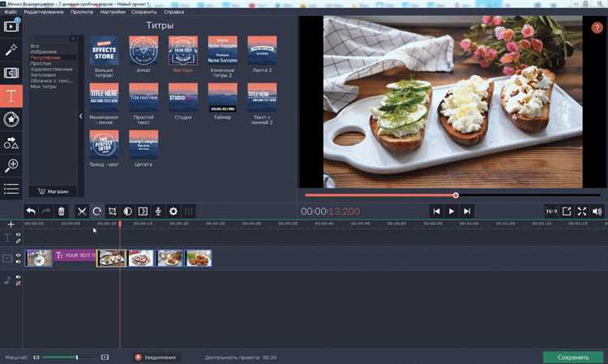
Task: Open clip properties gear icon
Action: click(x=173, y=211)
